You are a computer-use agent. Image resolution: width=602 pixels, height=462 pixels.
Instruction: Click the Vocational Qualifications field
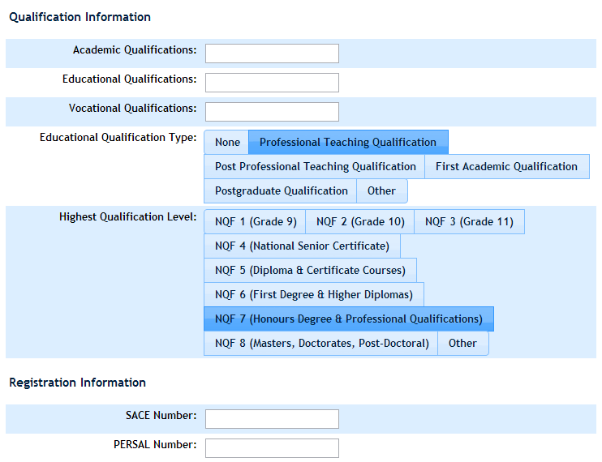pyautogui.click(x=271, y=111)
